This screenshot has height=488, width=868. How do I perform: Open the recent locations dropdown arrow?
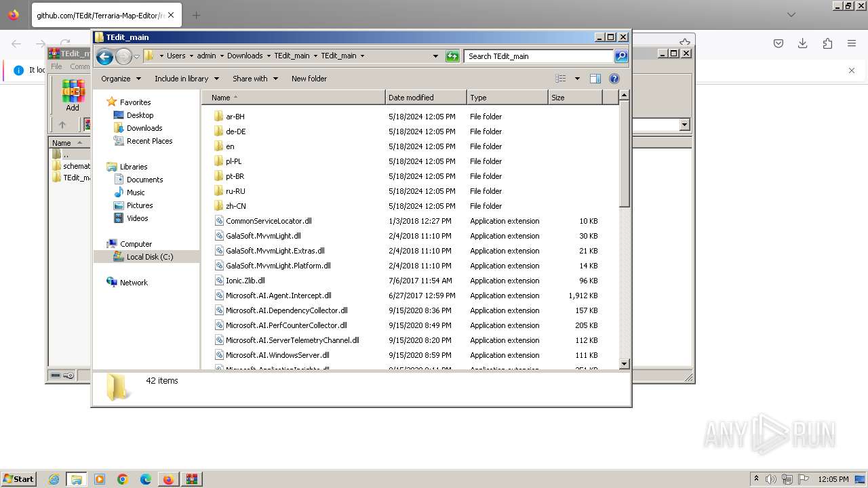click(136, 56)
